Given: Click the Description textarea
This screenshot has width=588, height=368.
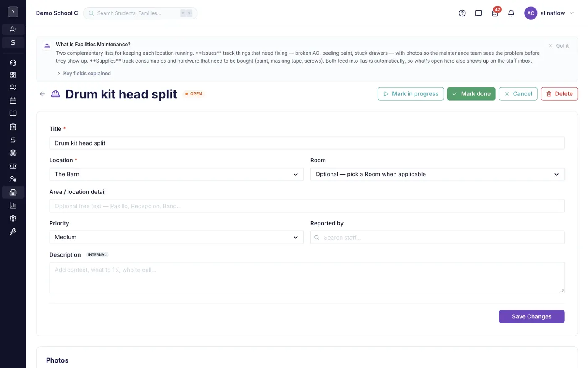Looking at the screenshot, I should tap(307, 278).
